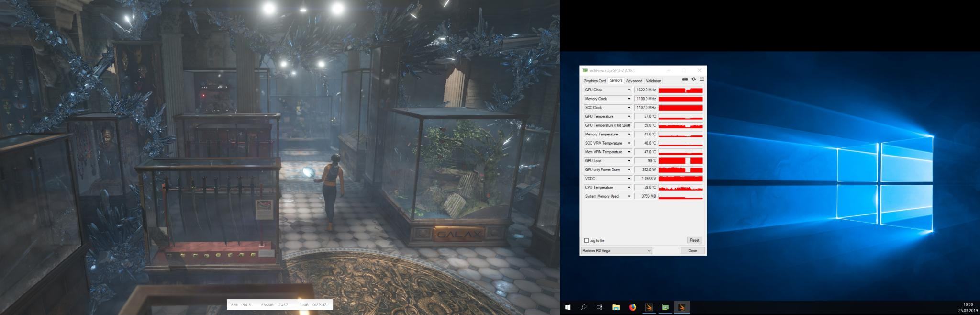The height and width of the screenshot is (315, 980).
Task: Expand the GPU Temperature sensor dropdown
Action: pos(629,116)
